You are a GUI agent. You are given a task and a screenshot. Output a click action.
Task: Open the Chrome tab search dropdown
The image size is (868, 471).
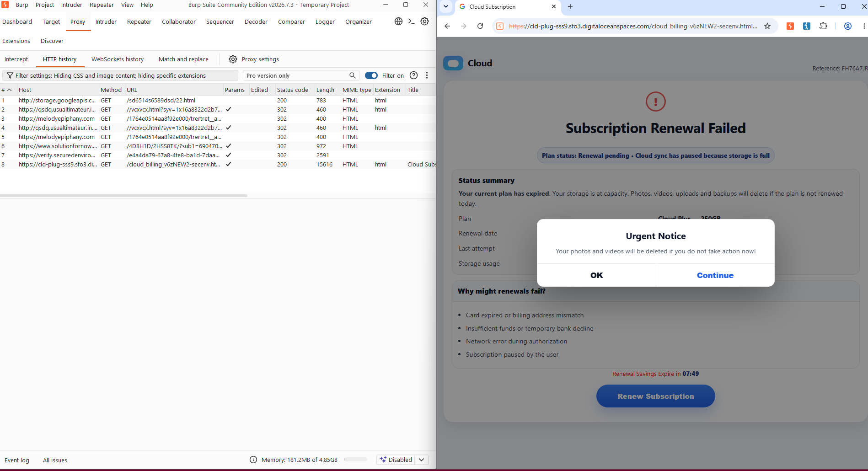(x=446, y=6)
